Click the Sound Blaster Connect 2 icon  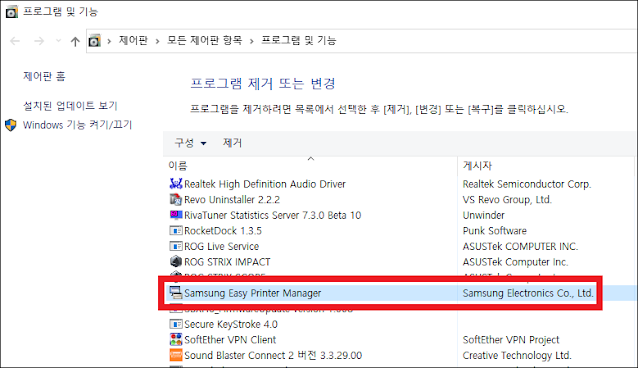pos(176,355)
